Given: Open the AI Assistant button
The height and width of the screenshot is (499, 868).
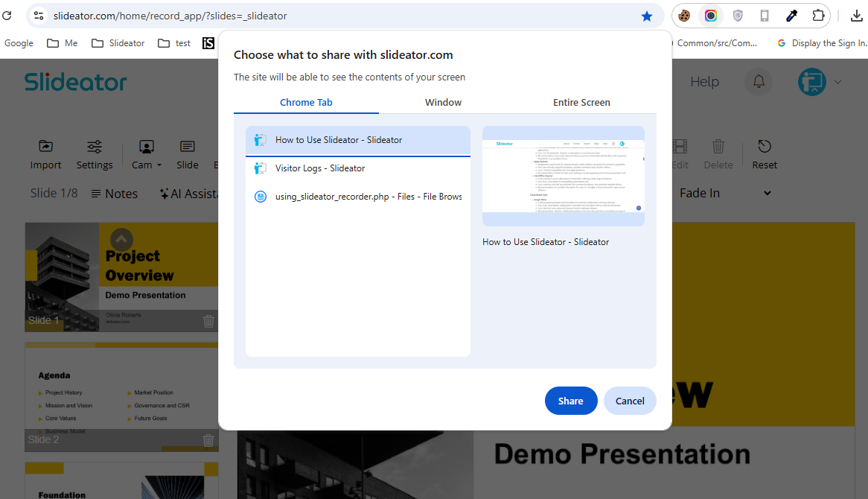Looking at the screenshot, I should [189, 194].
